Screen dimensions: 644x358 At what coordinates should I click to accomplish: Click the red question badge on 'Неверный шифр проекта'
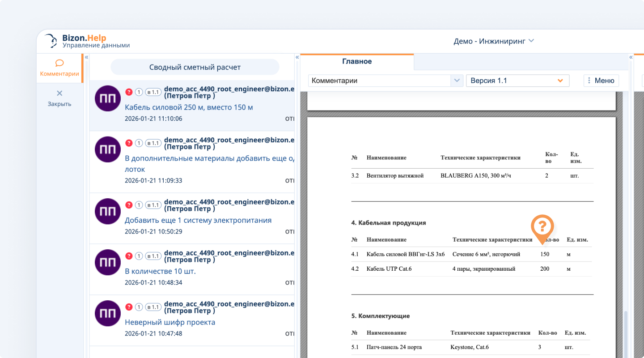[129, 307]
